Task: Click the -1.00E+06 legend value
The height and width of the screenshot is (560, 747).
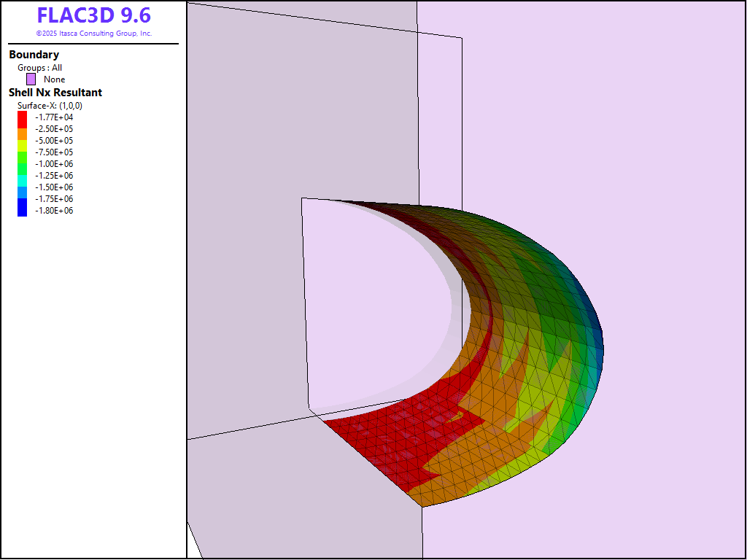Action: (x=55, y=164)
